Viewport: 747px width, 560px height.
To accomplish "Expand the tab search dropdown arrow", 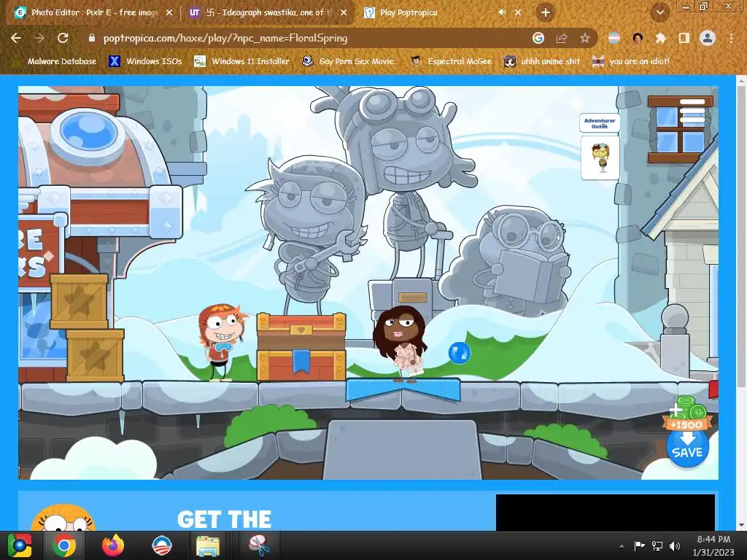I will click(x=659, y=12).
